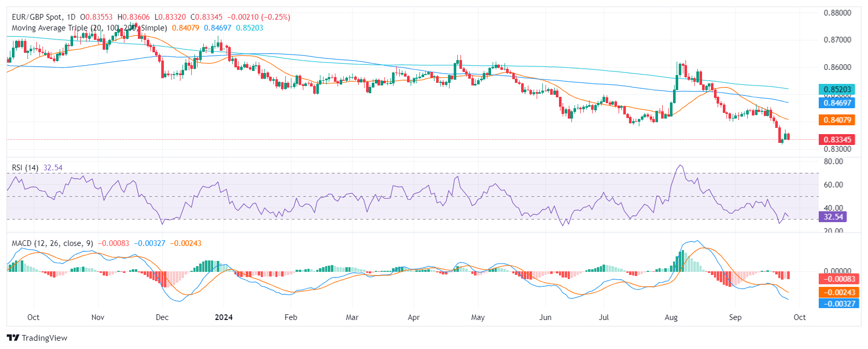Click the MACD (12, 26, close, 9) label
The image size is (868, 349).
[x=52, y=243]
